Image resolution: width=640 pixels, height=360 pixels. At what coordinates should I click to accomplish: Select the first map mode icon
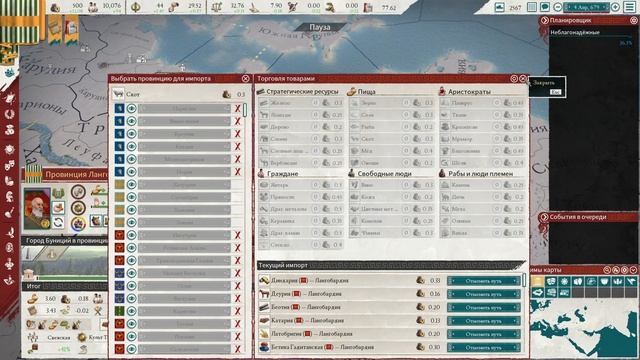tap(538, 281)
